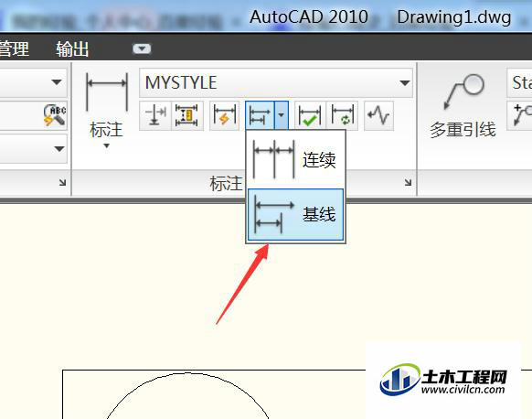This screenshot has height=419, width=532.
Task: Open the Standard multileader style dropdown
Action: point(520,82)
